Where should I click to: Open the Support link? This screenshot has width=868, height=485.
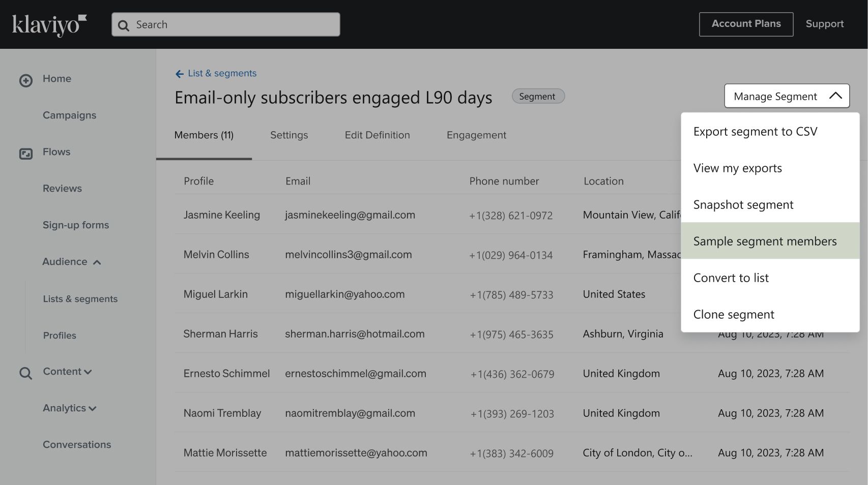tap(824, 24)
